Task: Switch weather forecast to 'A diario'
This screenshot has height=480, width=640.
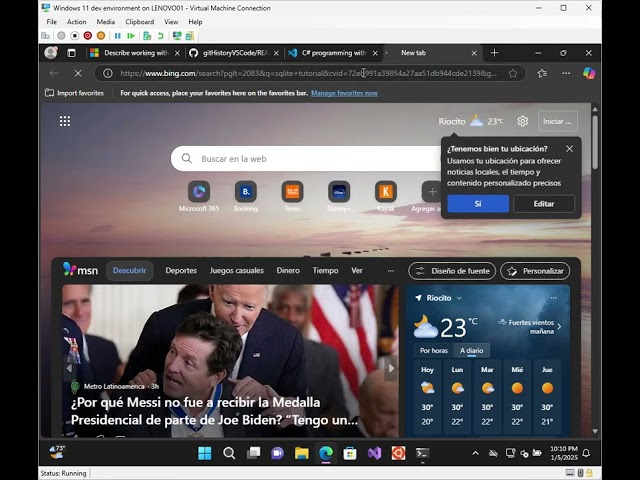Action: pyautogui.click(x=471, y=351)
